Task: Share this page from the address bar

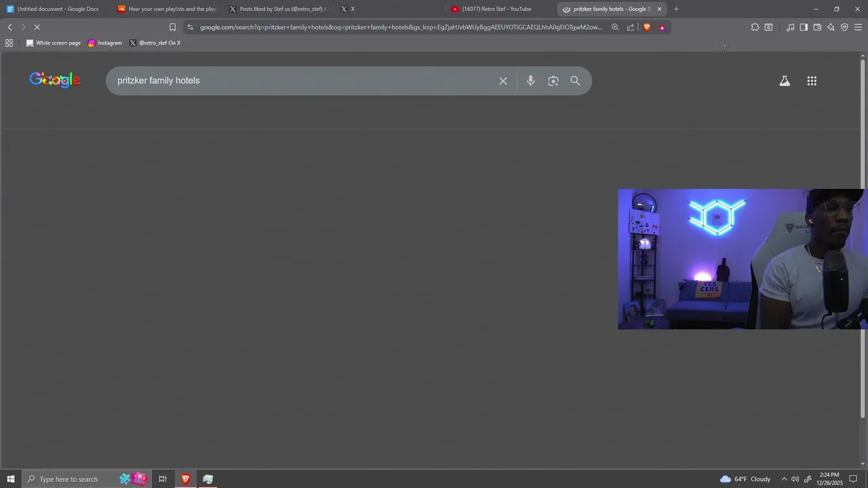Action: click(x=631, y=27)
